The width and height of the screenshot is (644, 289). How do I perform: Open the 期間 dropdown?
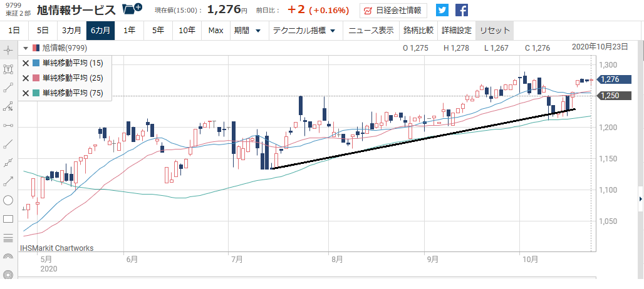tap(247, 31)
